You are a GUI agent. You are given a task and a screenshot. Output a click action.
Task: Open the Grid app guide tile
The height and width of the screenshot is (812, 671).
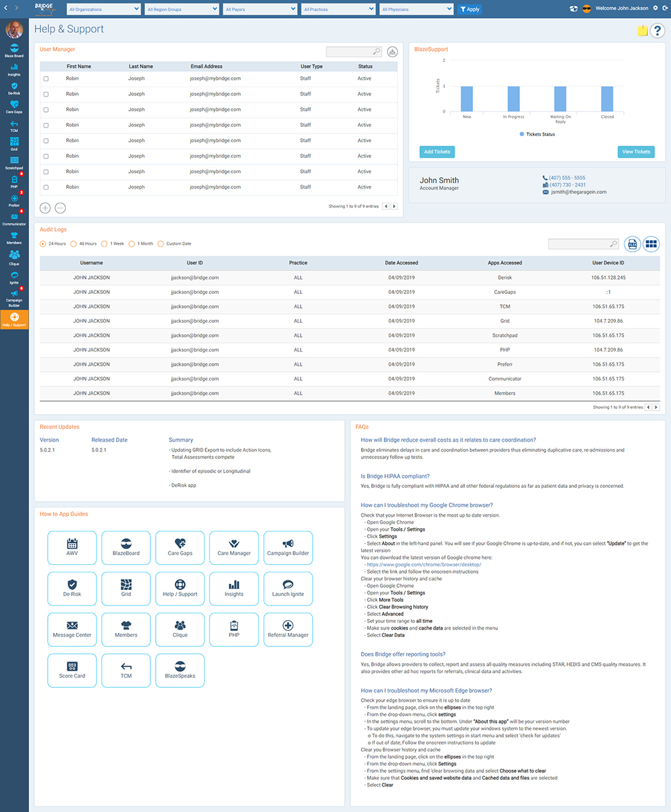[126, 589]
